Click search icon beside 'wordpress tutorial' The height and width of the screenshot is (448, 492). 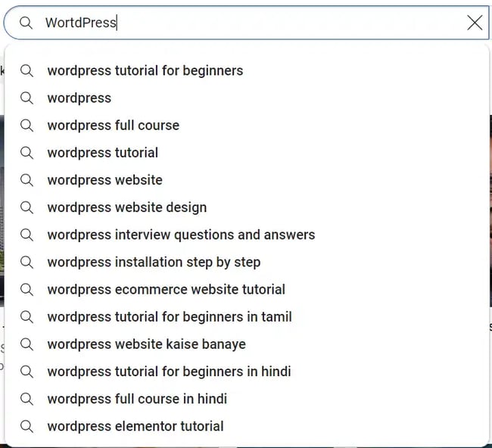[x=26, y=153]
